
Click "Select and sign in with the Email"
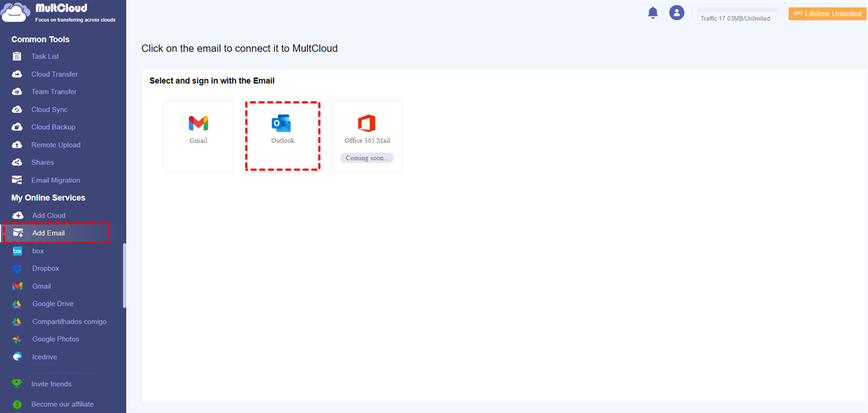(212, 81)
